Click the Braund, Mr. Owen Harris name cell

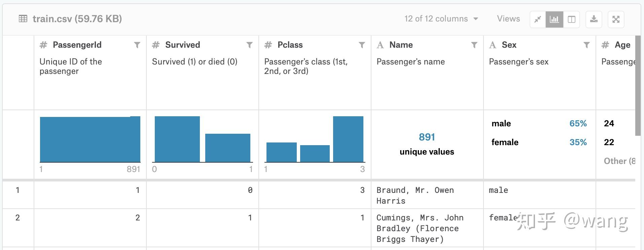[x=415, y=195]
